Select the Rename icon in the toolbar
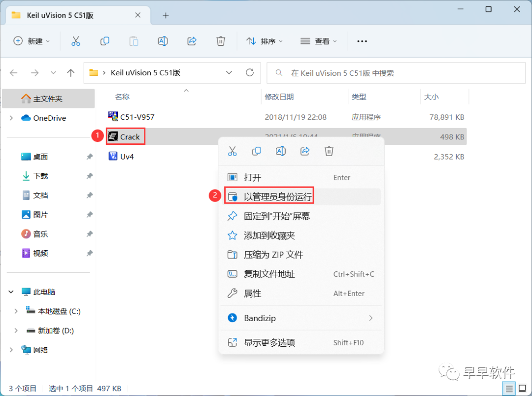532x396 pixels. coord(163,41)
